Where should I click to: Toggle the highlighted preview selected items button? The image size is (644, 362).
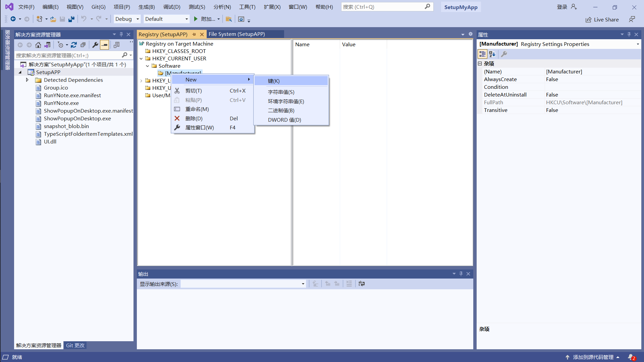(x=105, y=45)
